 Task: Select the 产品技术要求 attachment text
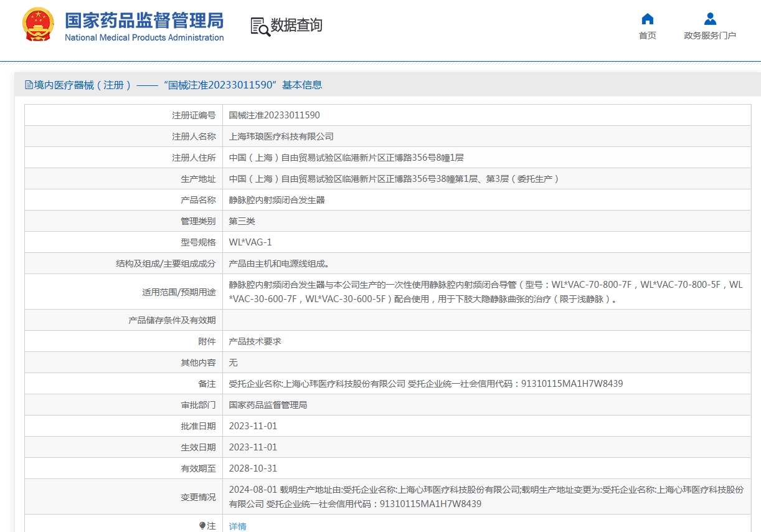pyautogui.click(x=255, y=341)
